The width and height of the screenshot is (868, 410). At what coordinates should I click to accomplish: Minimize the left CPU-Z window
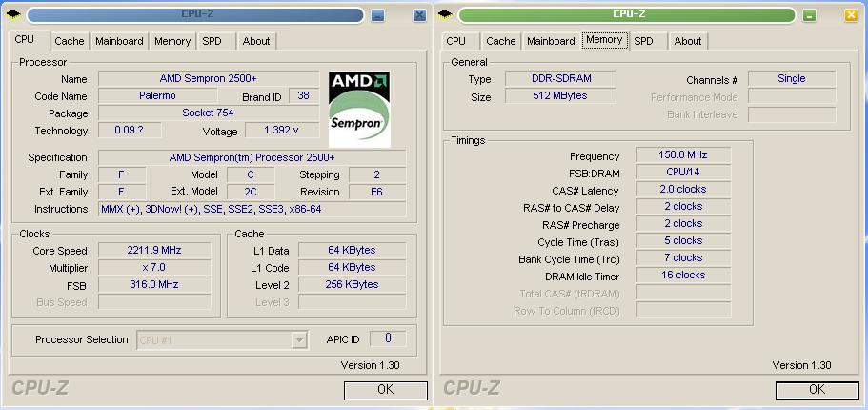(378, 15)
